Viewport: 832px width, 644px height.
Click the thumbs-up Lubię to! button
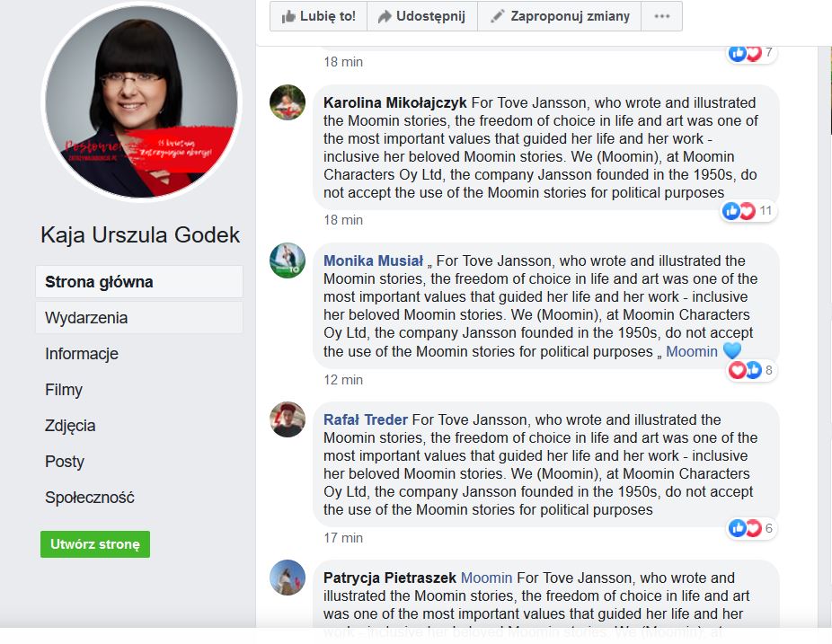click(x=318, y=16)
